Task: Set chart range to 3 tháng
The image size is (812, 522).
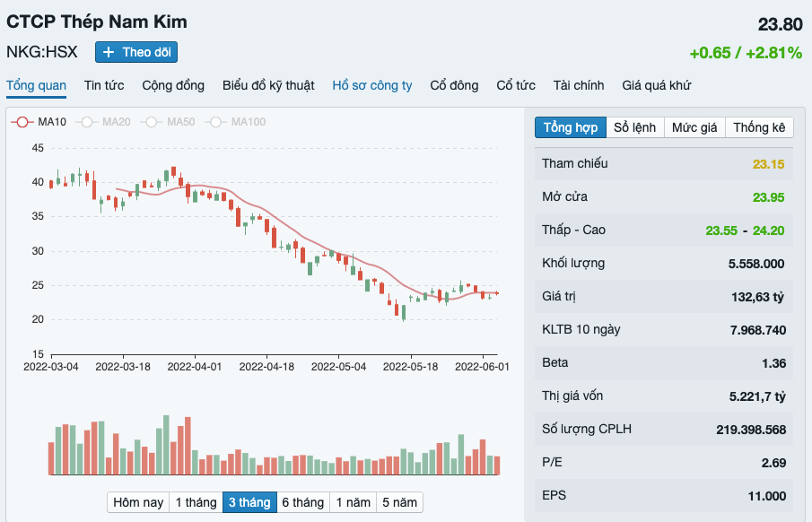Action: click(x=249, y=502)
